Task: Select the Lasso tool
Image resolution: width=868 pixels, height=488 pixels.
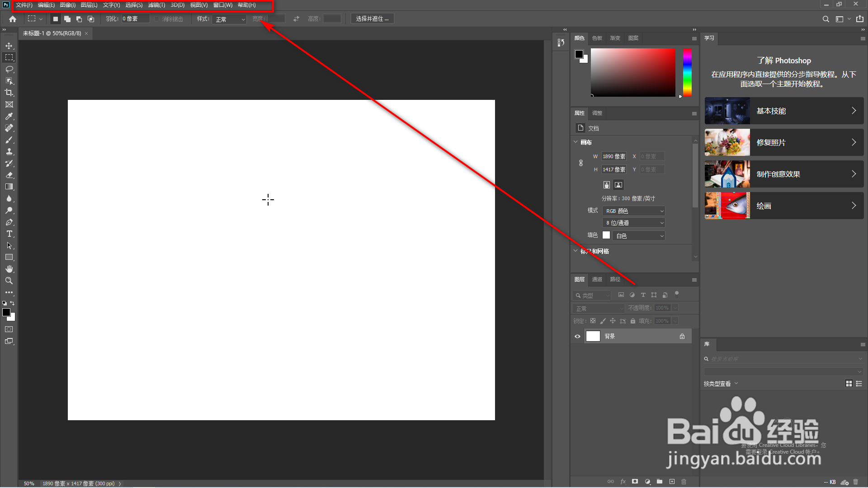Action: click(x=9, y=69)
